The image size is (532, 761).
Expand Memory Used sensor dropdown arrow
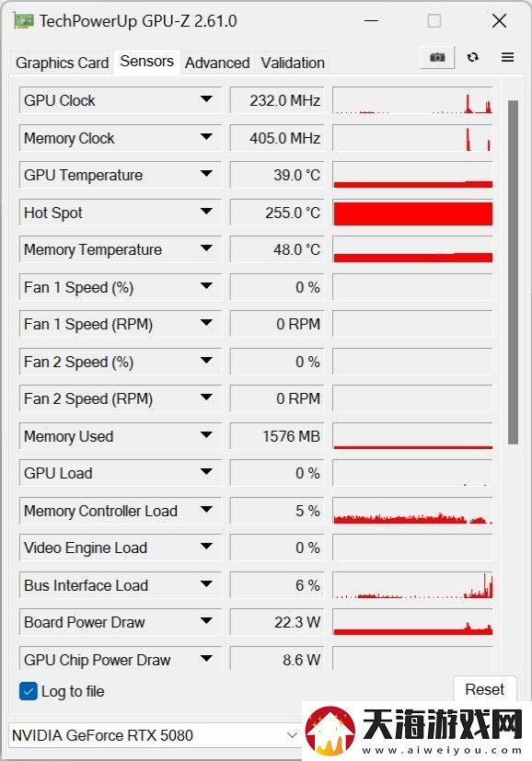[206, 435]
